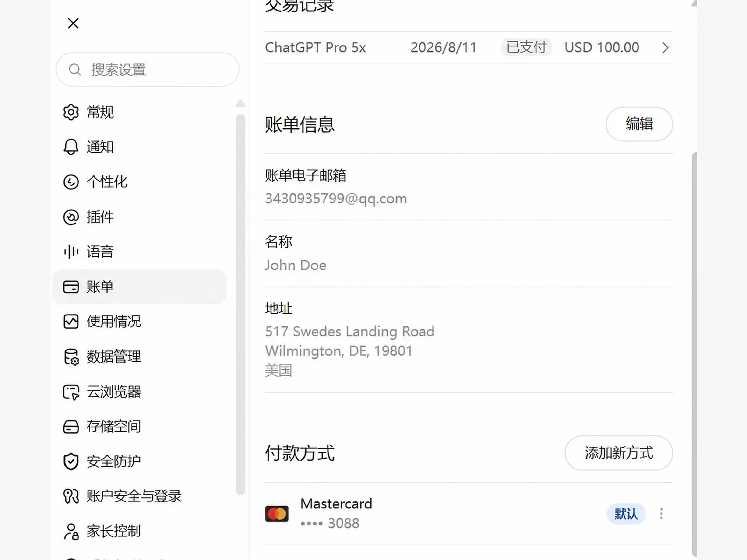Image resolution: width=747 pixels, height=560 pixels.
Task: Click the billing email 3430935799@qq.com
Action: pos(336,199)
